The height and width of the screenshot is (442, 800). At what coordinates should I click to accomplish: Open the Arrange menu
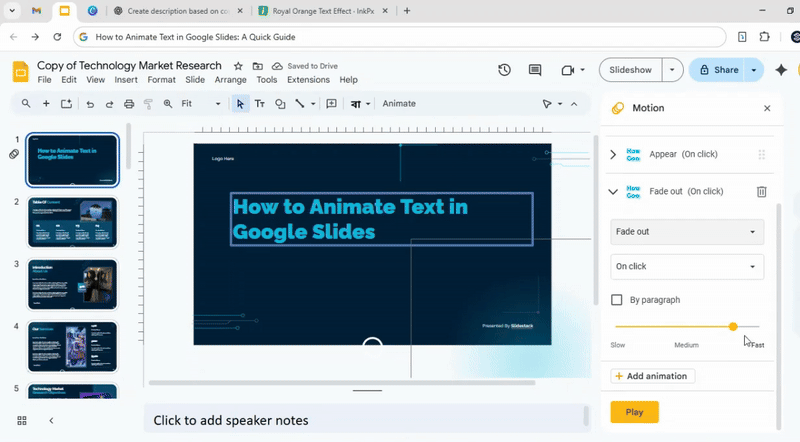pos(230,80)
